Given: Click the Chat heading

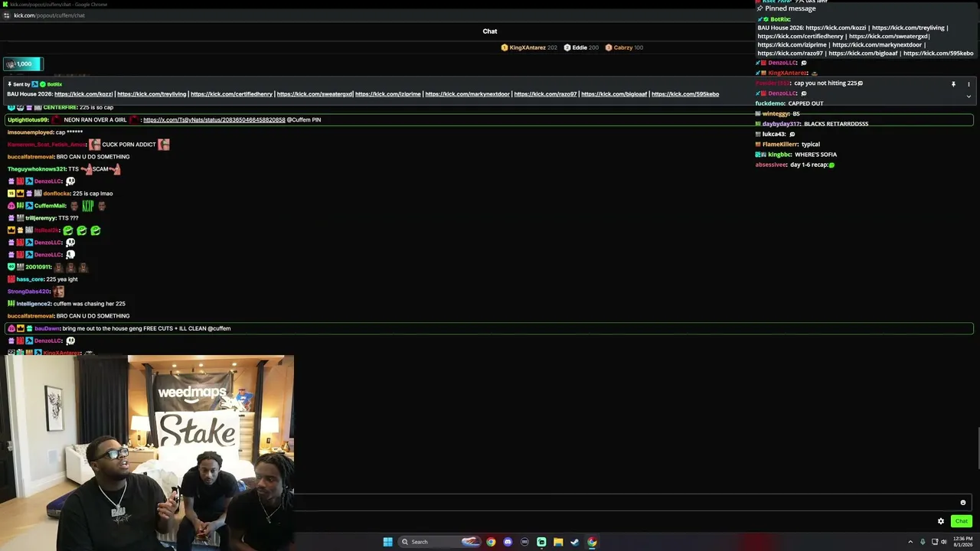Looking at the screenshot, I should click(490, 31).
